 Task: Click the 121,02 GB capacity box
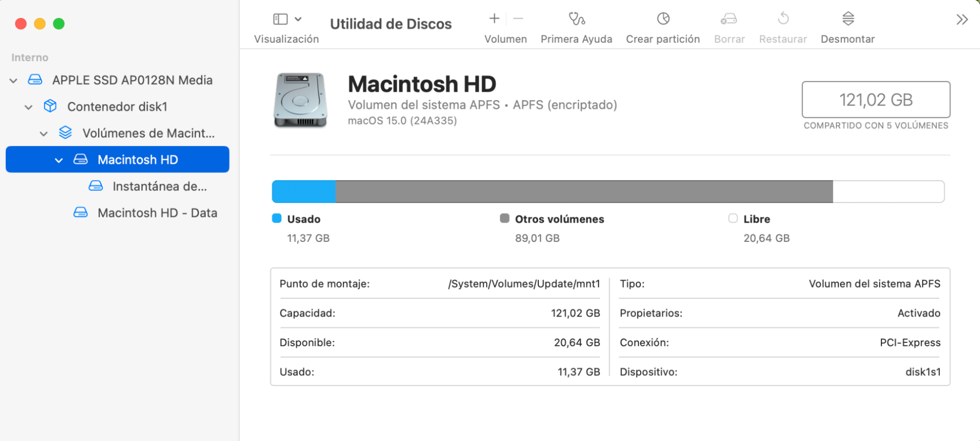coord(876,100)
